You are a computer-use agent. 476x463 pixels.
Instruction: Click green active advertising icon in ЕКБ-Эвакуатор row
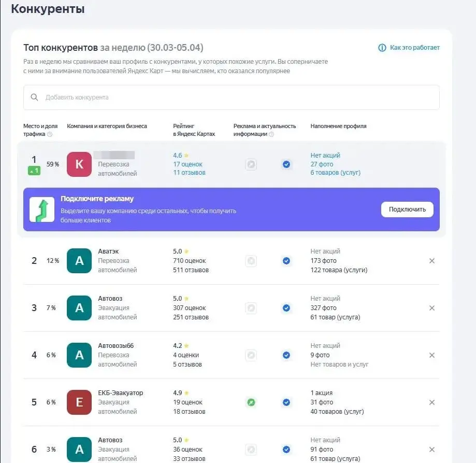pyautogui.click(x=251, y=402)
